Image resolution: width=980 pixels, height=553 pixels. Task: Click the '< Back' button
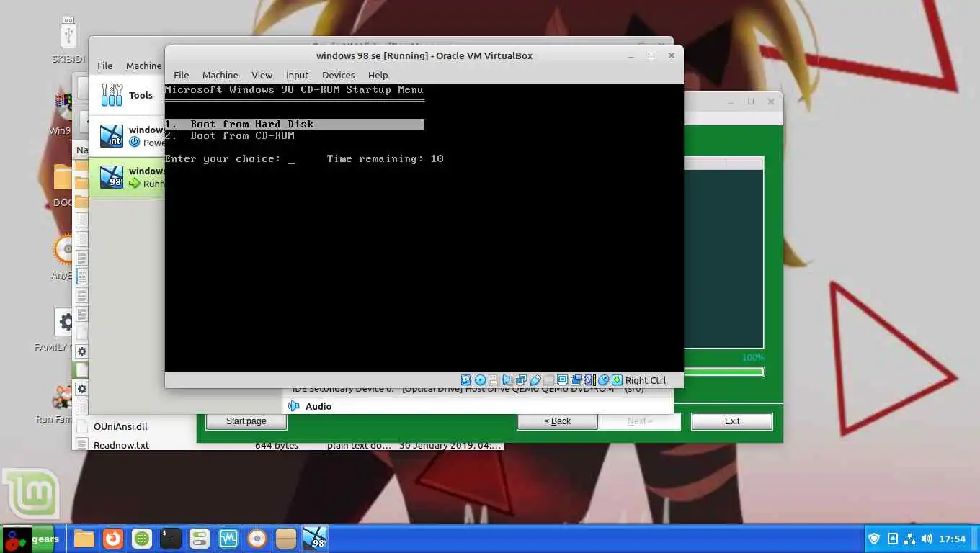pyautogui.click(x=557, y=421)
